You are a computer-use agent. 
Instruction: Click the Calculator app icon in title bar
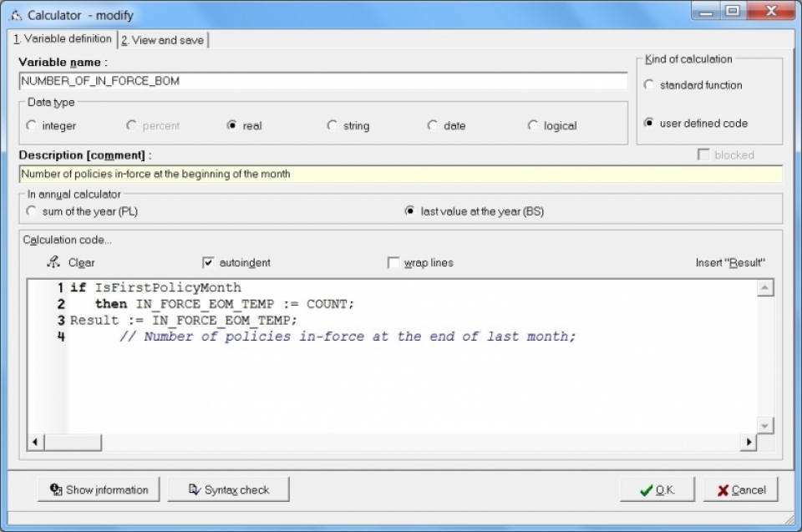16,15
